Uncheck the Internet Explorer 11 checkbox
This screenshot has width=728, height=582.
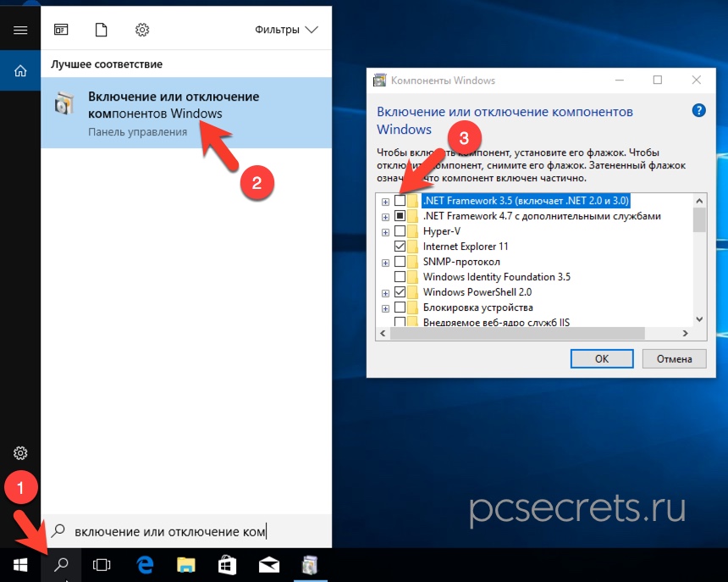(x=400, y=247)
